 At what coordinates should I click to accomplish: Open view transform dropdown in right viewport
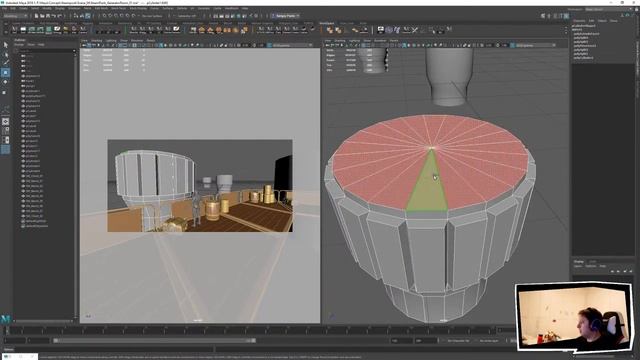coord(535,45)
